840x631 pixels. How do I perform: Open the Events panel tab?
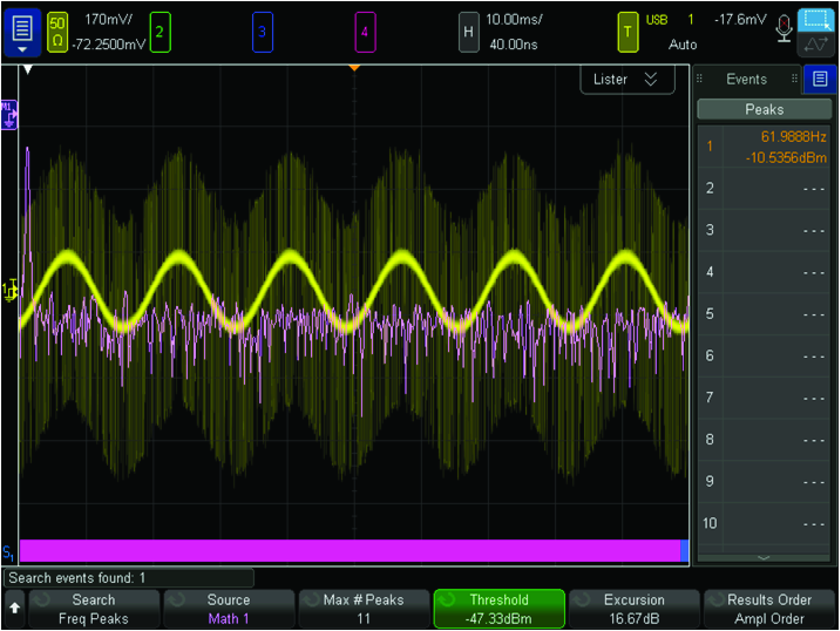tap(746, 79)
